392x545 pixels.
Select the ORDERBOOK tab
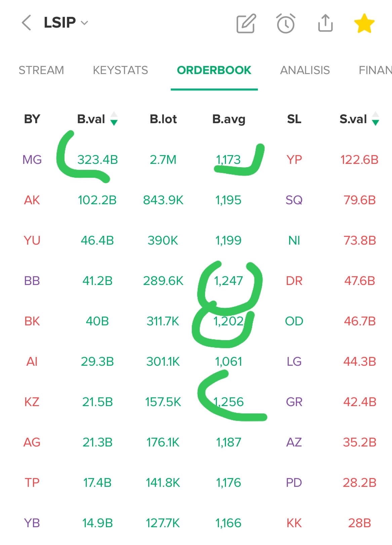point(214,70)
